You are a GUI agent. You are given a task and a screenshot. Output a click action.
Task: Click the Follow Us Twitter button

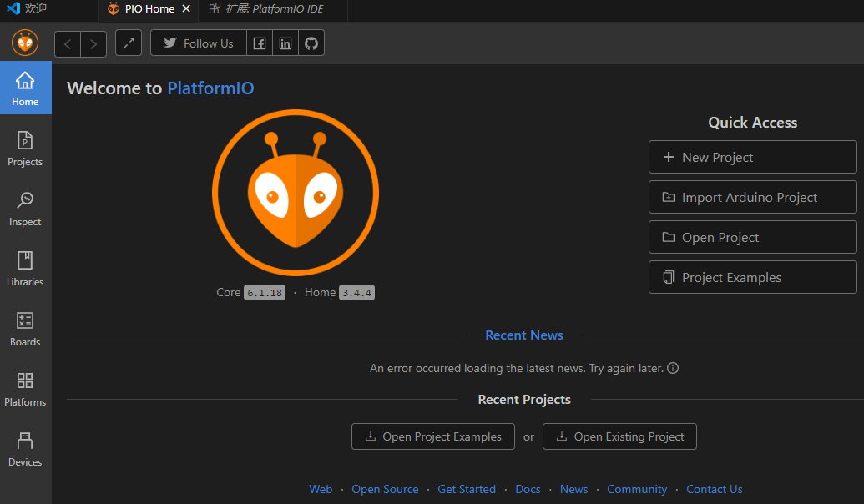click(199, 43)
